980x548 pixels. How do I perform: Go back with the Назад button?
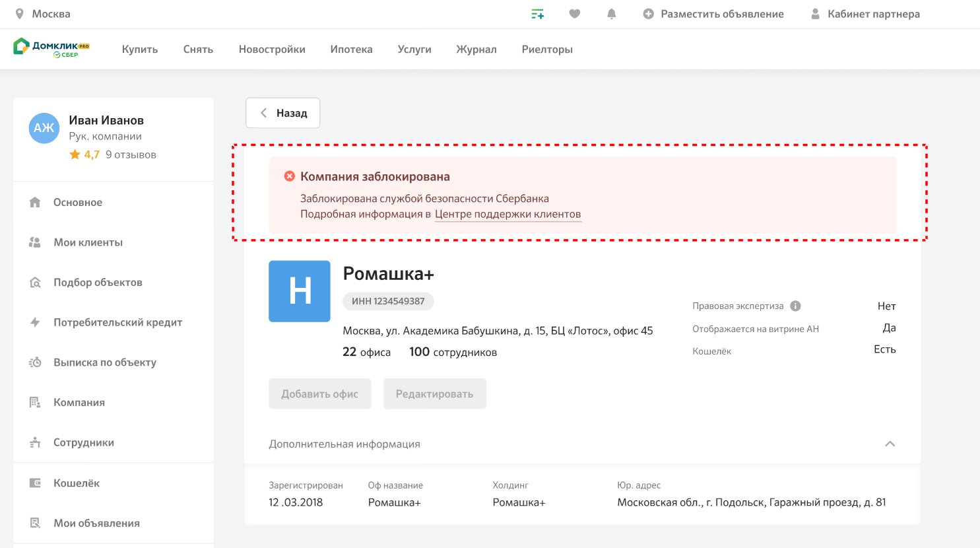coord(283,113)
